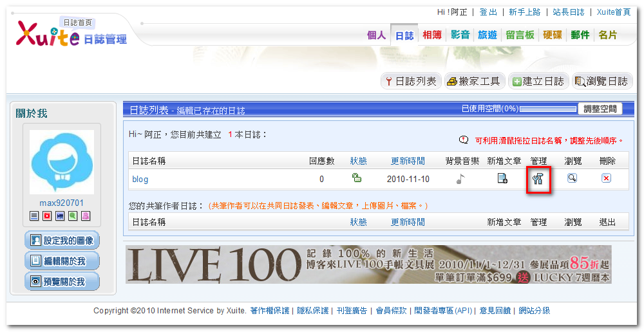Switch to the 相簿 tab
The image size is (644, 332).
pyautogui.click(x=432, y=35)
